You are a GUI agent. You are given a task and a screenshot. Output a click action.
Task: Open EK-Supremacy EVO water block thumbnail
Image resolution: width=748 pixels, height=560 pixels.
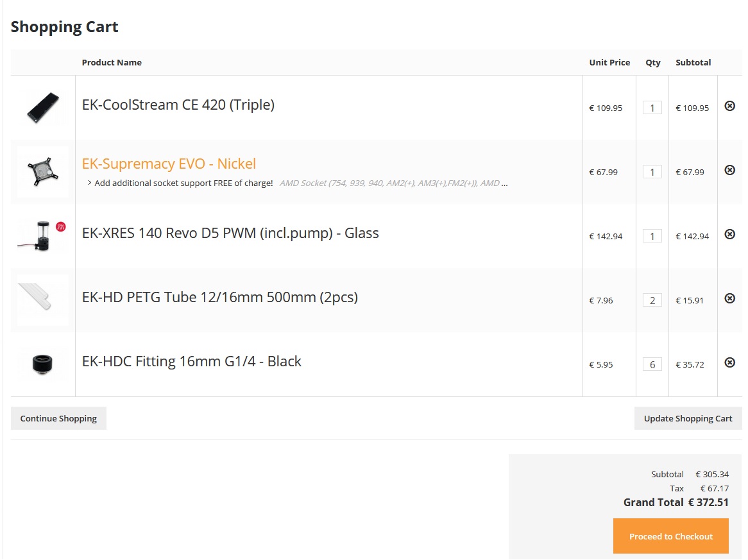click(43, 172)
